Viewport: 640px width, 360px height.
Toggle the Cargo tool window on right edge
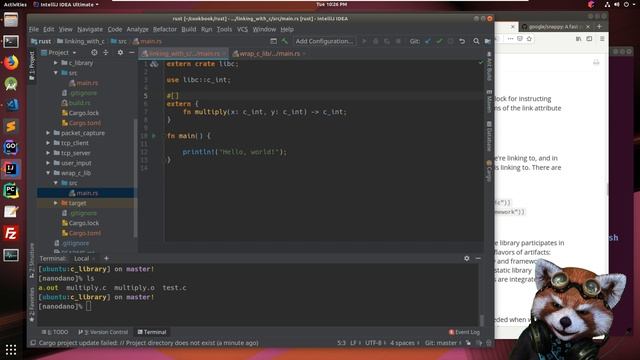point(489,171)
